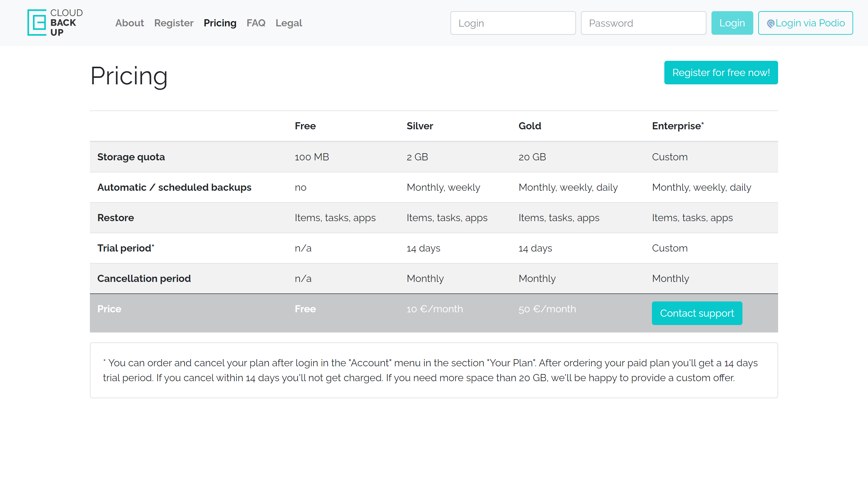Image resolution: width=868 pixels, height=486 pixels.
Task: Select the Pricing nav item
Action: click(x=220, y=23)
